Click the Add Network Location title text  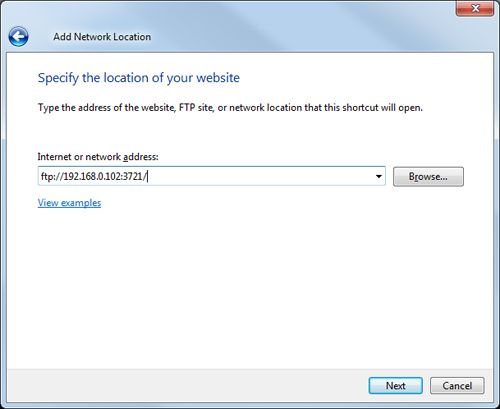[102, 37]
